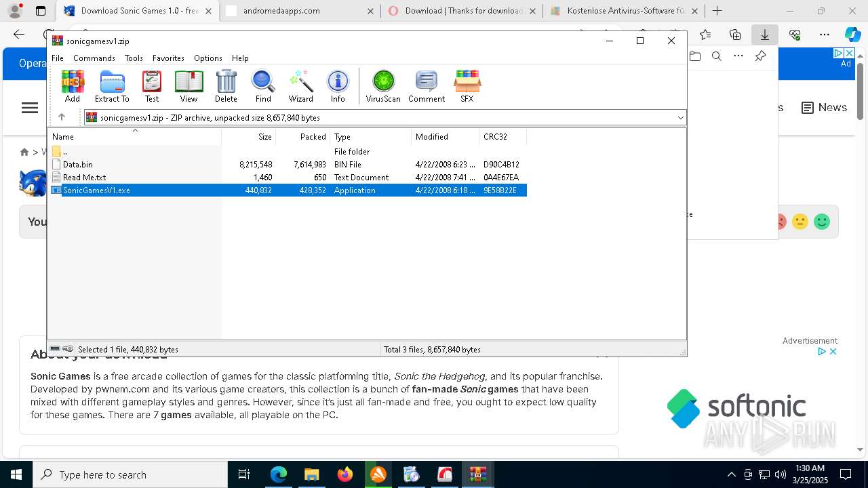Image resolution: width=868 pixels, height=488 pixels.
Task: Open Edge tab actions menu
Action: tap(41, 11)
